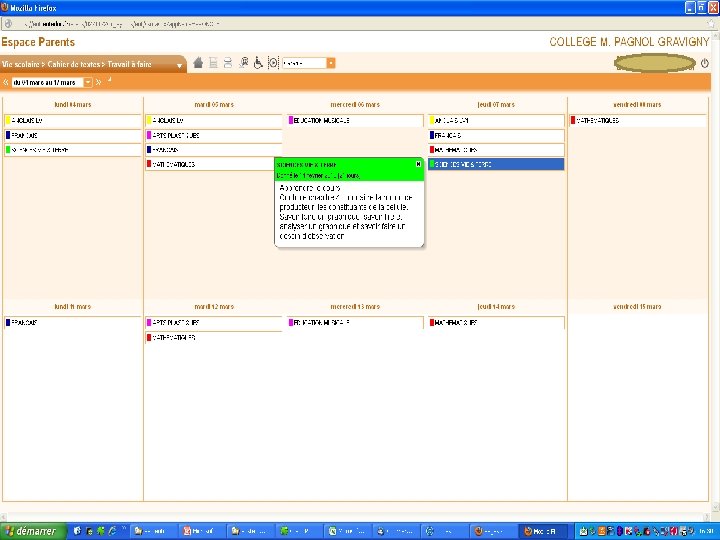Open Mathématiques on mardi 05 mars
The image size is (720, 540).
tap(210, 164)
